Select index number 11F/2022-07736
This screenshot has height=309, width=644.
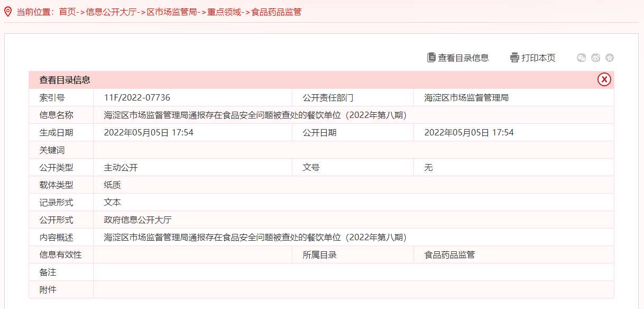click(137, 98)
